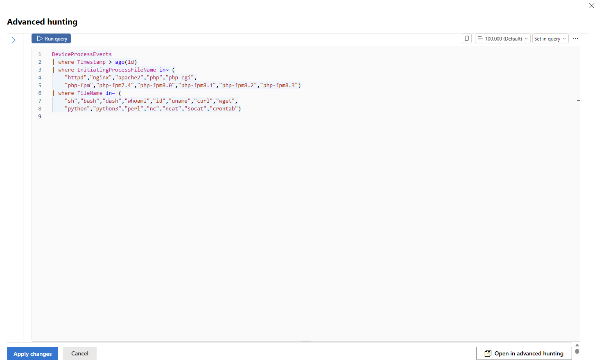This screenshot has width=597, height=364.
Task: Click DeviceProcessEvents on line 1
Action: tap(82, 54)
